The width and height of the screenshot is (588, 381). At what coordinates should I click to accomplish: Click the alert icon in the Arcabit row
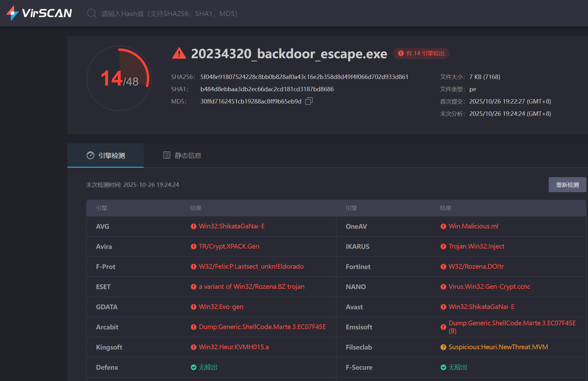[193, 327]
